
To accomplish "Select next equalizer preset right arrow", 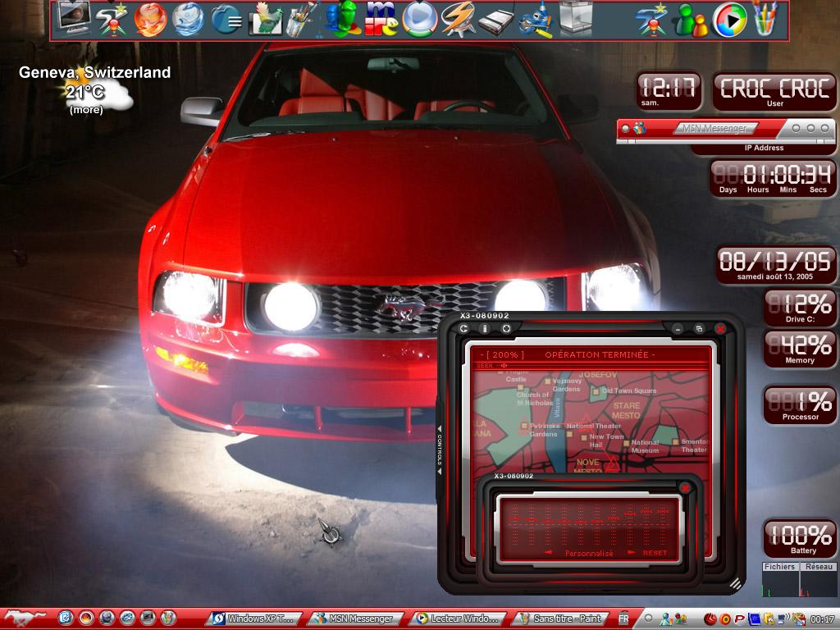I will click(631, 552).
